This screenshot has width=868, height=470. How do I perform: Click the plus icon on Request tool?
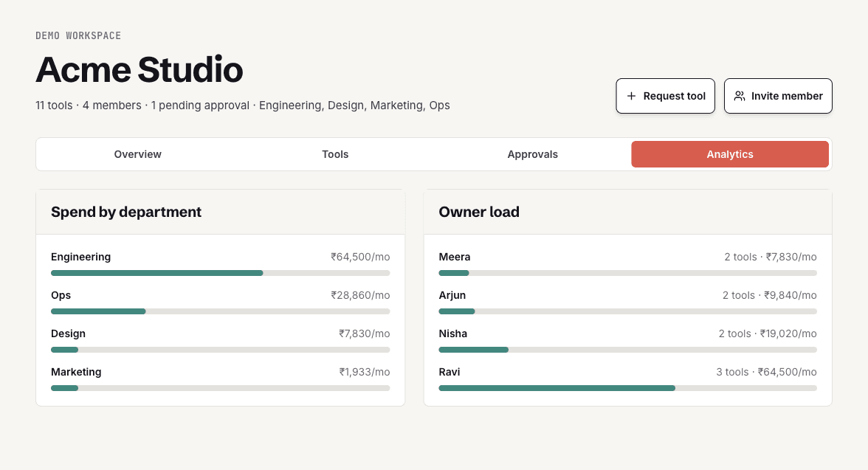click(631, 96)
